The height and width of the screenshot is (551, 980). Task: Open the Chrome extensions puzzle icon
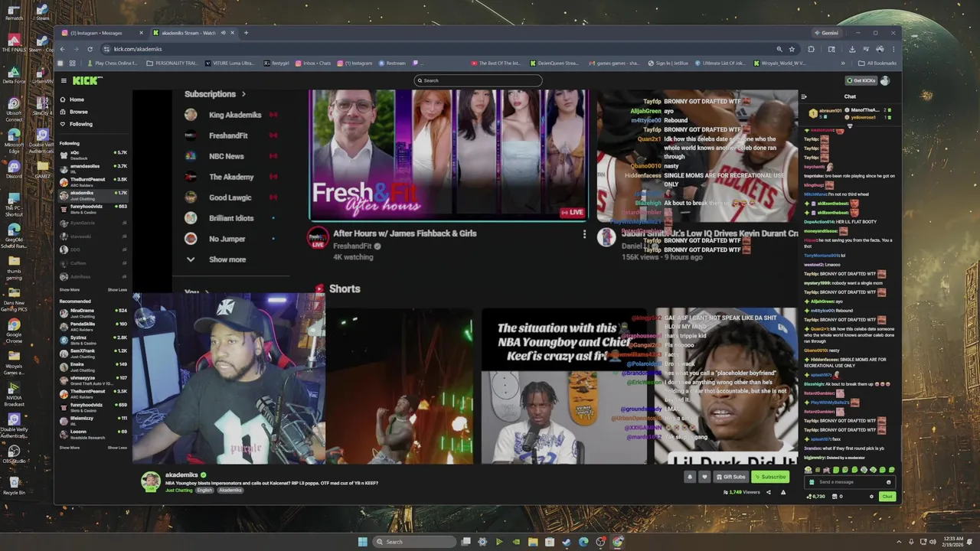811,49
